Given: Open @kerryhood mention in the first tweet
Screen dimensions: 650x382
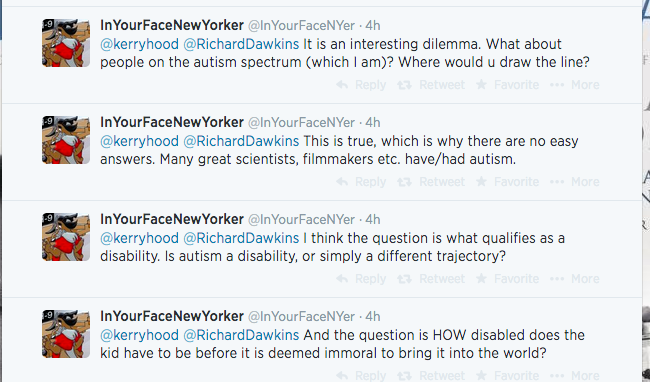Looking at the screenshot, I should point(139,44).
